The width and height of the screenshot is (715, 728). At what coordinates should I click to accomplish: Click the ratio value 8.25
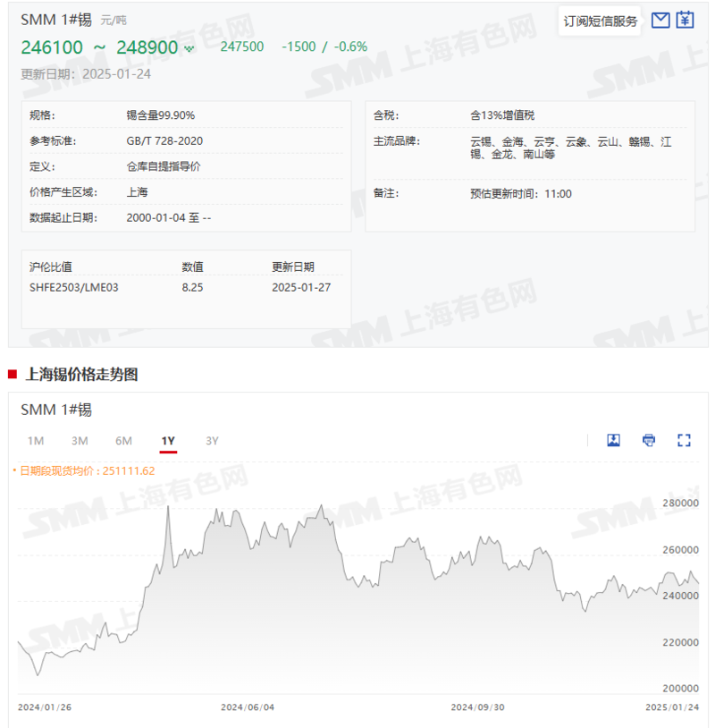192,287
